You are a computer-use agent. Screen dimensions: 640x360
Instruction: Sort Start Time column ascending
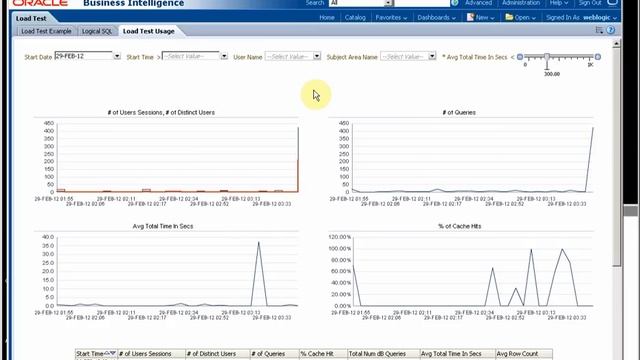point(107,353)
